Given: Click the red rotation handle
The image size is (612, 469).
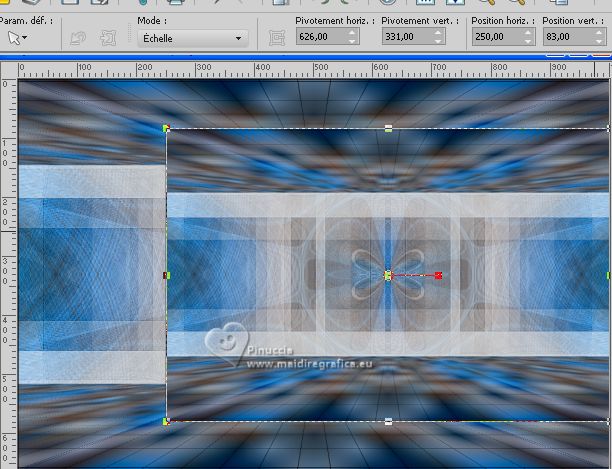Looking at the screenshot, I should point(438,275).
